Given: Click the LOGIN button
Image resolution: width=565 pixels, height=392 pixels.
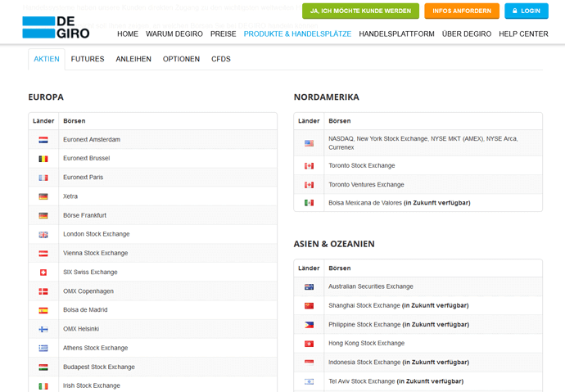Looking at the screenshot, I should pyautogui.click(x=527, y=11).
